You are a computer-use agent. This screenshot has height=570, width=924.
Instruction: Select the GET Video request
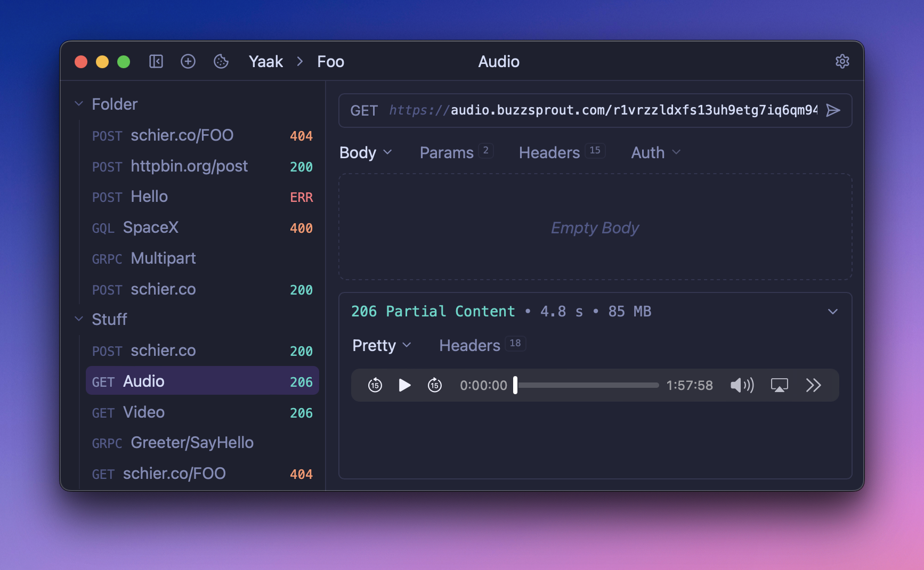pyautogui.click(x=202, y=412)
